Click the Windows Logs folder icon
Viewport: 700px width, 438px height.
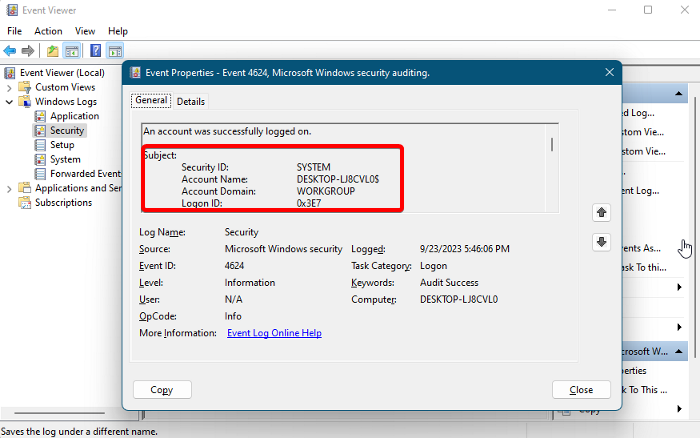pyautogui.click(x=25, y=101)
